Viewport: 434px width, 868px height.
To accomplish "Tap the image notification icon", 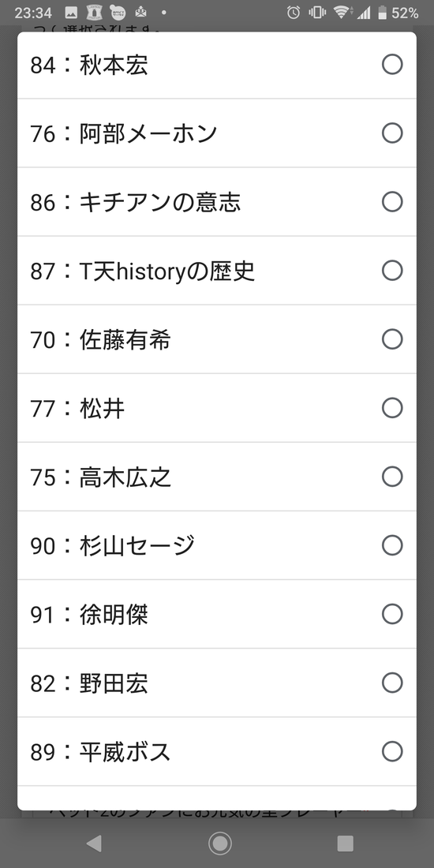I will 71,13.
